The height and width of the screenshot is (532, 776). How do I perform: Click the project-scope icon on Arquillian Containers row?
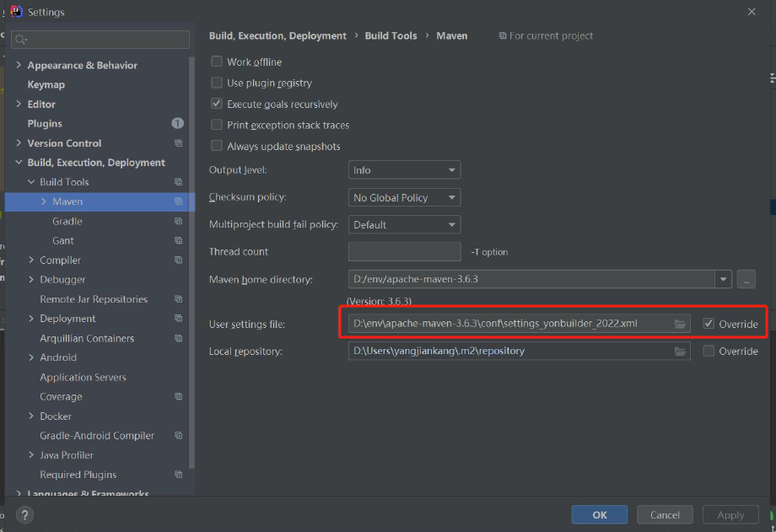(x=179, y=338)
